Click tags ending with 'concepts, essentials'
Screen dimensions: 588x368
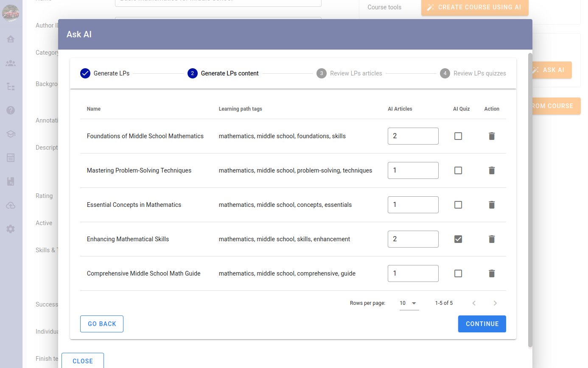pos(285,205)
